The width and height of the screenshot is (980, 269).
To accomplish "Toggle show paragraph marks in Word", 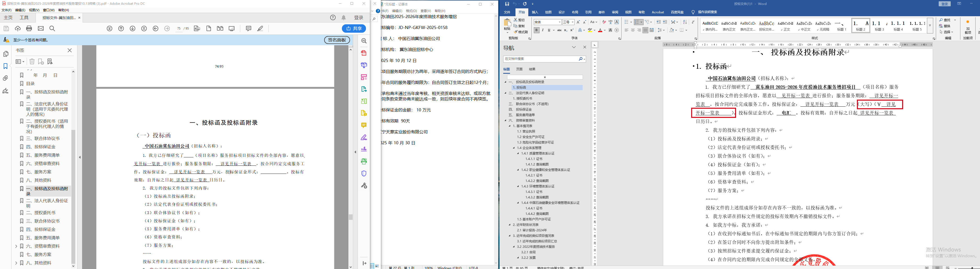I will pos(693,22).
